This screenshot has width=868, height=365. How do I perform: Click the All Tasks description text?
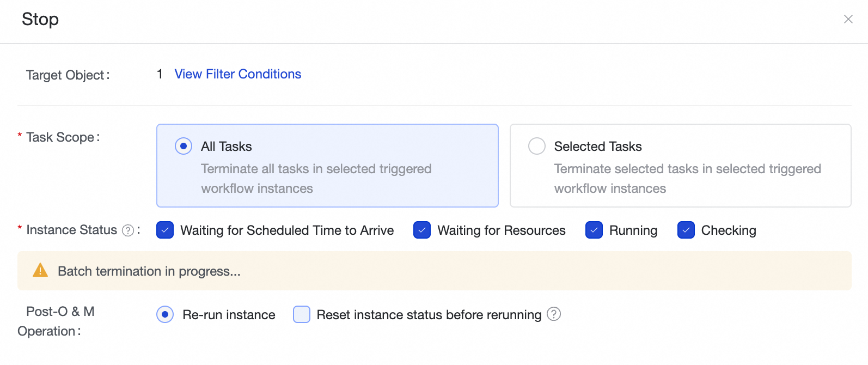[316, 179]
